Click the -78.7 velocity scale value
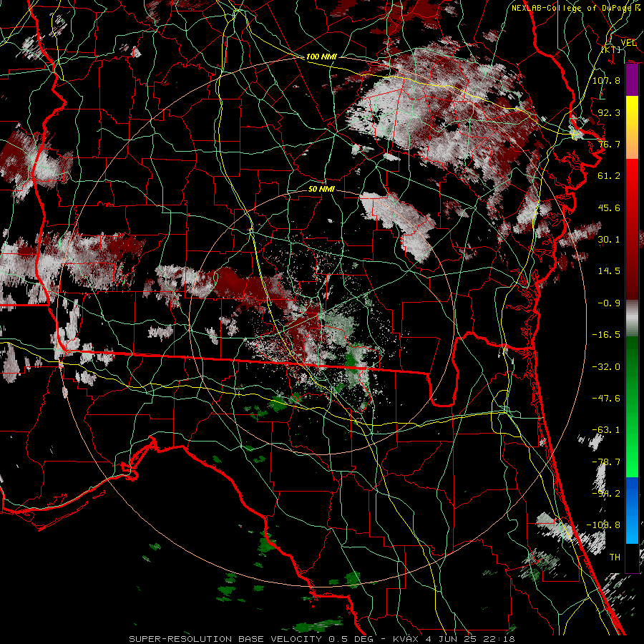The height and width of the screenshot is (644, 644). pyautogui.click(x=606, y=462)
